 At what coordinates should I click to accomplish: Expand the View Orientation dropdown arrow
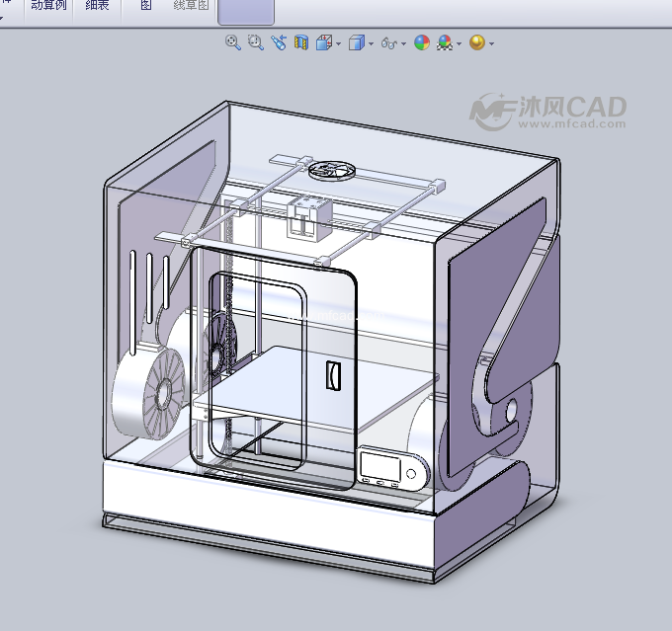pos(339,43)
